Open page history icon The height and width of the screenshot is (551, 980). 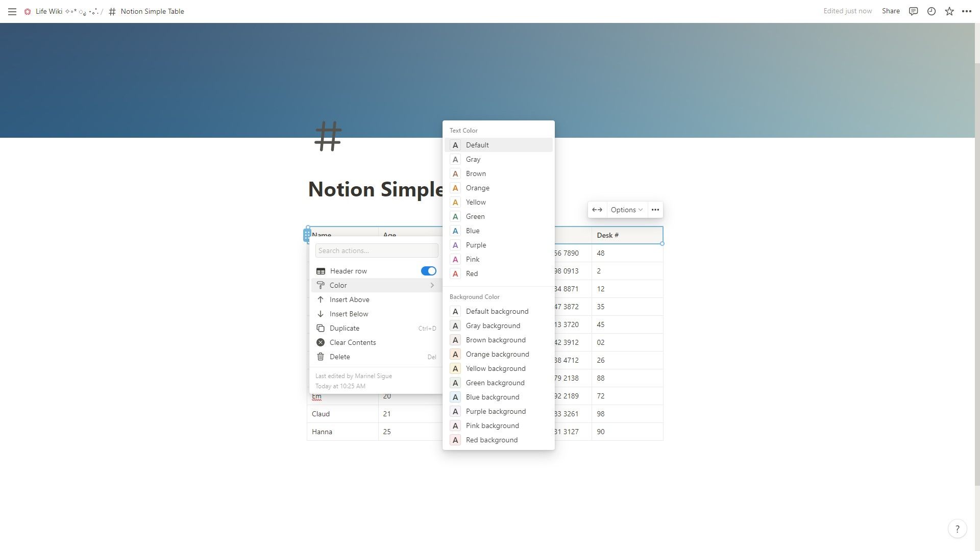[931, 11]
